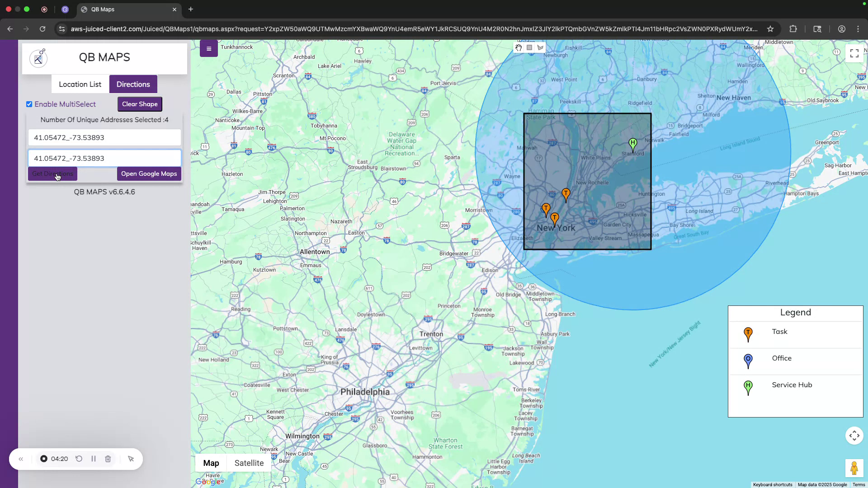The width and height of the screenshot is (868, 488).
Task: Switch to Satellite map view
Action: click(x=249, y=463)
